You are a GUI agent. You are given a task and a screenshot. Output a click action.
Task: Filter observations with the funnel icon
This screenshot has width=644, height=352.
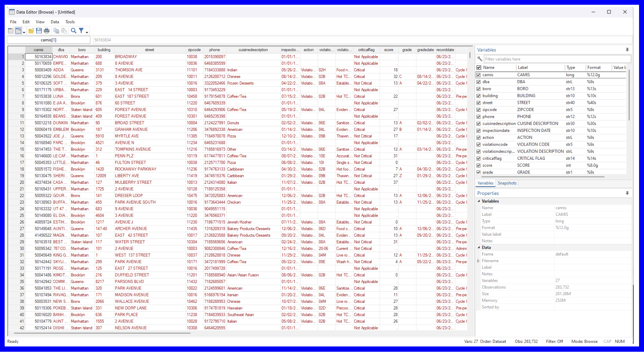[x=81, y=31]
